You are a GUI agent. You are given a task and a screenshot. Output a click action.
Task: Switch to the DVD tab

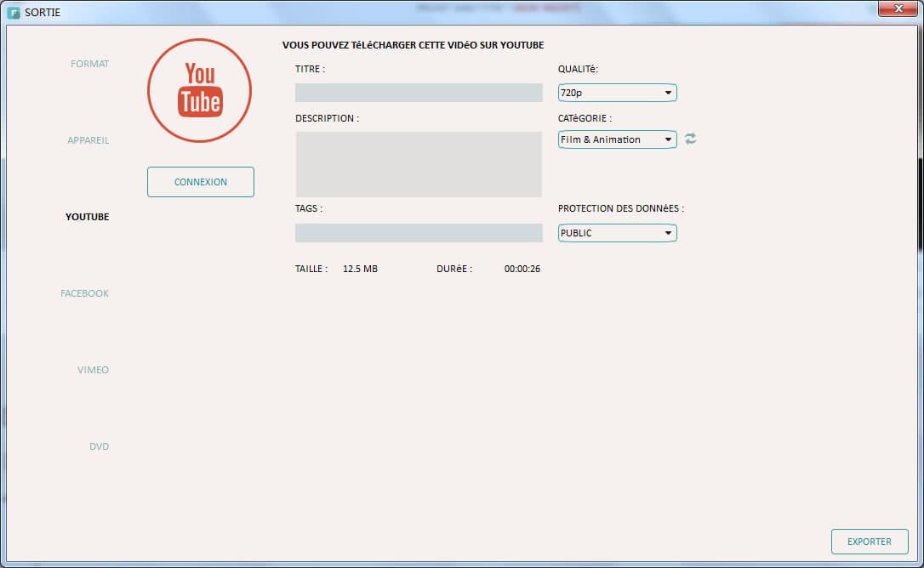99,446
